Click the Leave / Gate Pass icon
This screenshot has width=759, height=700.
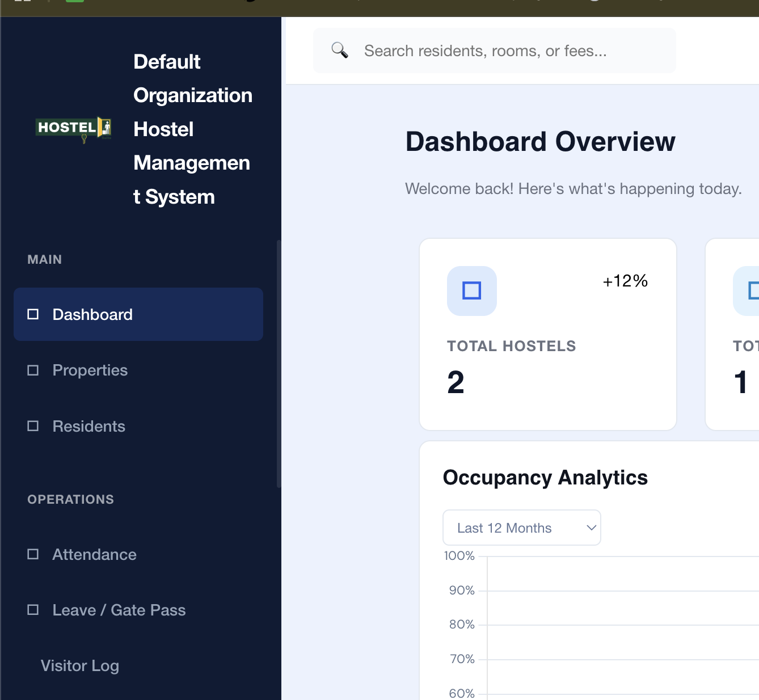(x=33, y=610)
